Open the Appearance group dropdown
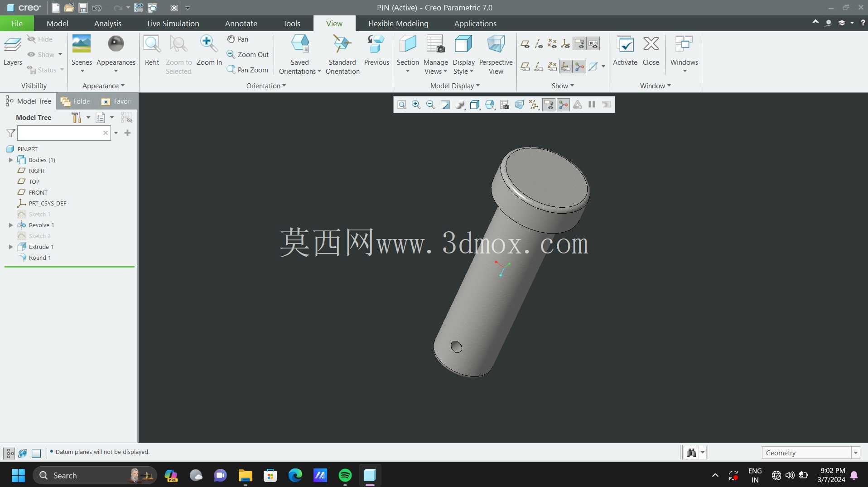Screen dimensions: 868x487 103,86
